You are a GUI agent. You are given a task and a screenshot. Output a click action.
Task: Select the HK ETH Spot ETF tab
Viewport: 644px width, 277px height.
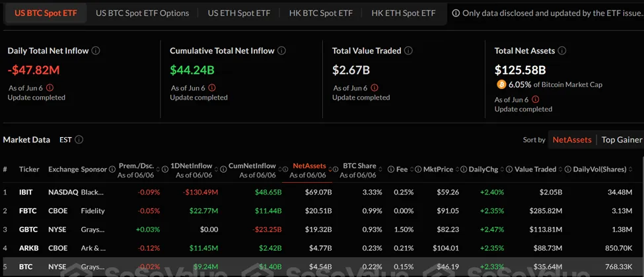coord(403,13)
